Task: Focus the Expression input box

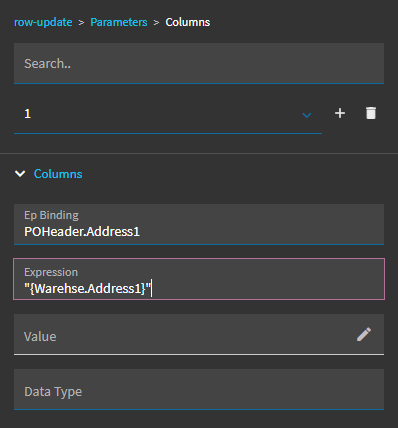Action: 199,279
